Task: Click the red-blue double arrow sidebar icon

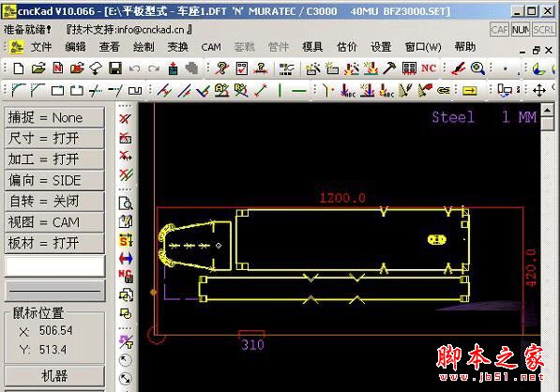Action: click(x=126, y=258)
